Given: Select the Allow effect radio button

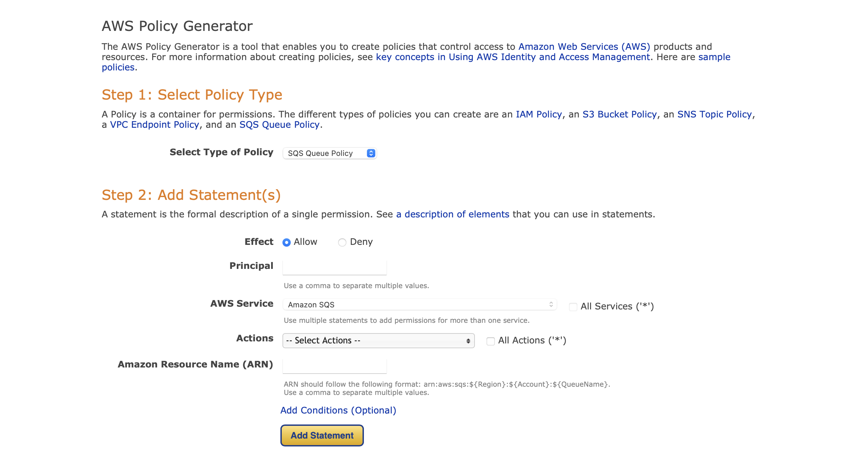Looking at the screenshot, I should tap(286, 242).
